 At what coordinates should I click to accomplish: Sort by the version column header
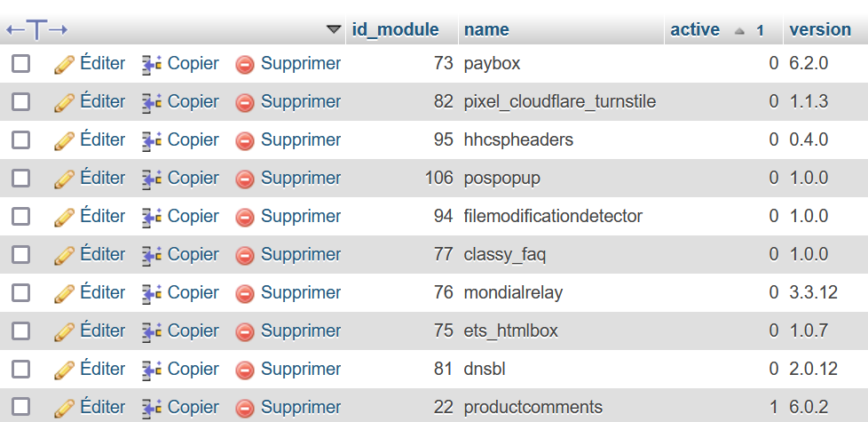coord(820,29)
